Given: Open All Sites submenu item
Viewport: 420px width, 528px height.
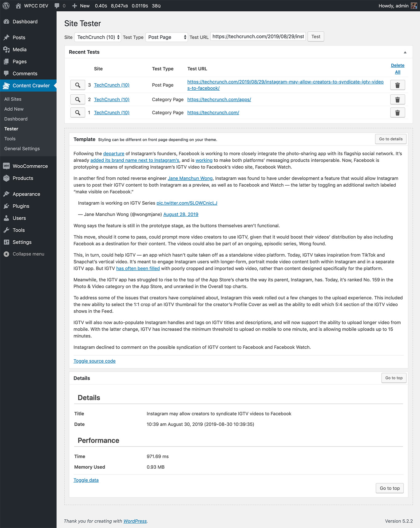Looking at the screenshot, I should (x=13, y=99).
